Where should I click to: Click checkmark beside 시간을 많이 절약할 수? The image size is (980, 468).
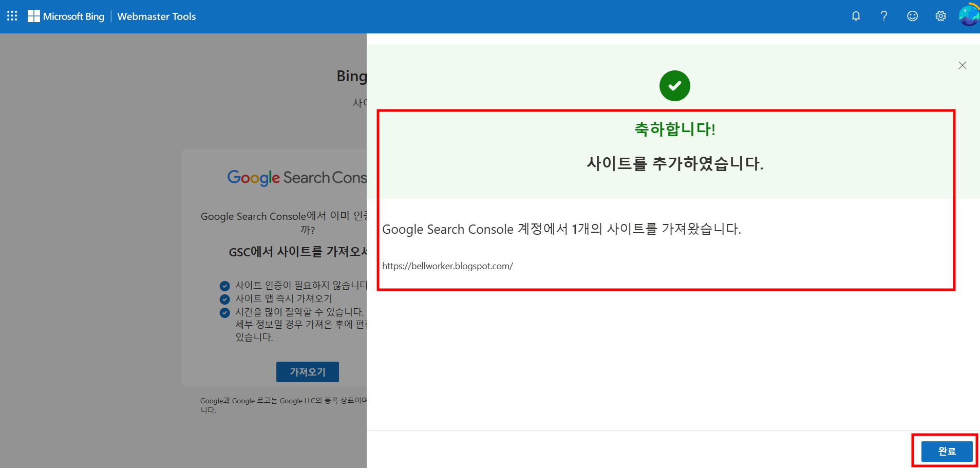[x=224, y=312]
